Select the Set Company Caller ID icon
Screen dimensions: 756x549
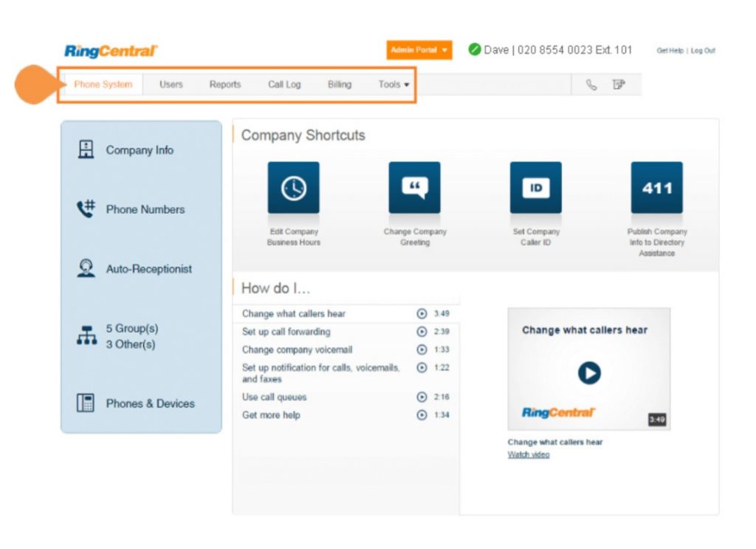[x=535, y=188]
